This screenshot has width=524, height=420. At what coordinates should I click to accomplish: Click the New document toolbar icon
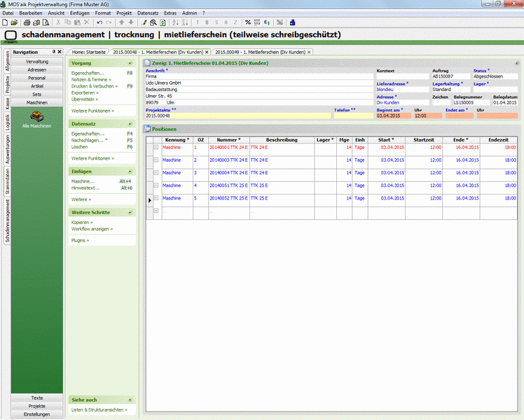pos(5,22)
